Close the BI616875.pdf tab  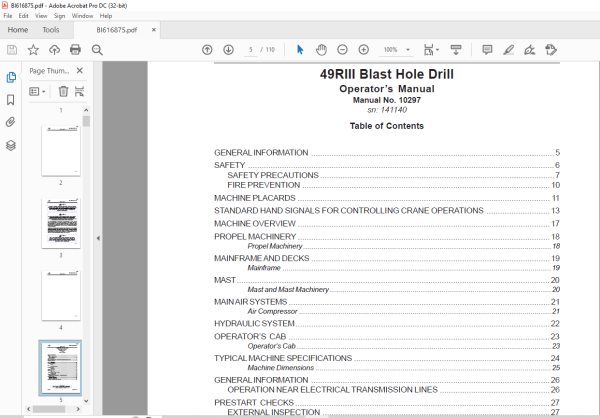click(x=154, y=30)
